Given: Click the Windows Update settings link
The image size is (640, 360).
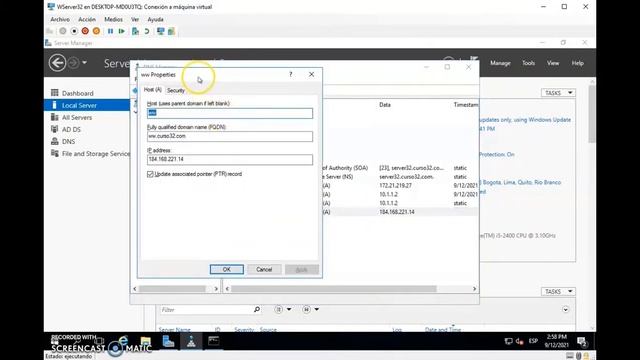Looking at the screenshot, I should (525, 120).
